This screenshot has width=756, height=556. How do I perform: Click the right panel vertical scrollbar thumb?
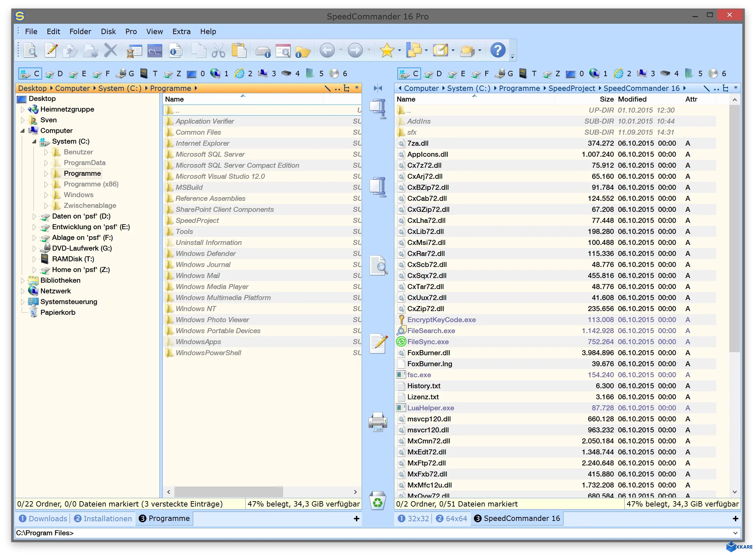point(735,228)
